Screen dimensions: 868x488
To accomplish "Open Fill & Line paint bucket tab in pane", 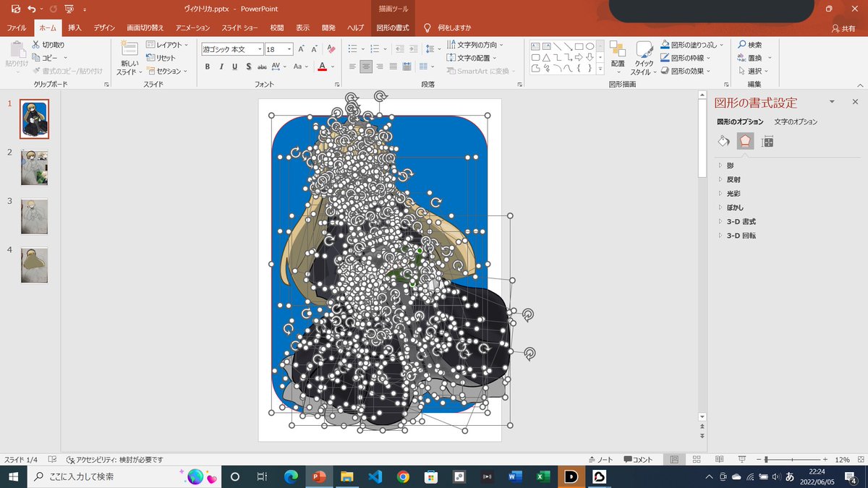I will click(x=723, y=142).
